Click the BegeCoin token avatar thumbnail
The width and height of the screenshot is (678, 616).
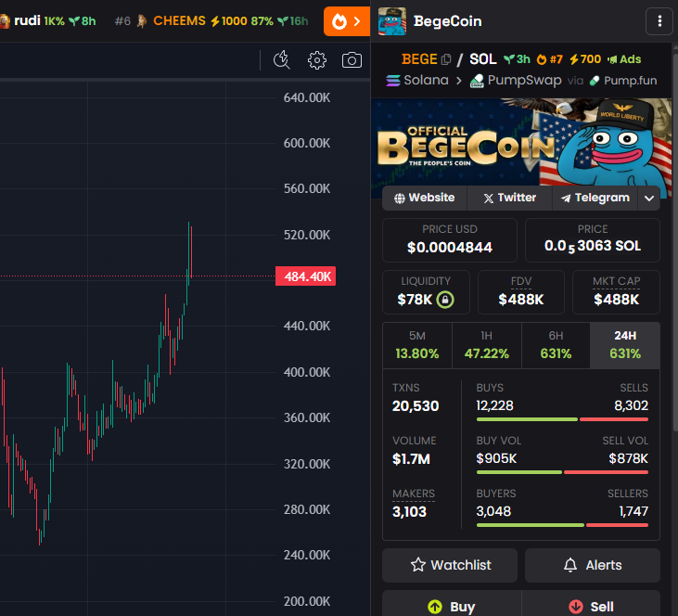click(392, 21)
